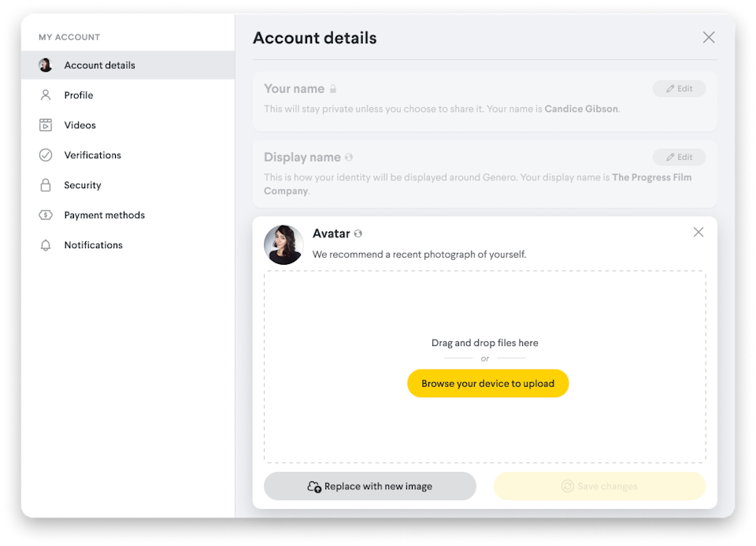Click the Payment methods dollar icon

click(x=46, y=215)
